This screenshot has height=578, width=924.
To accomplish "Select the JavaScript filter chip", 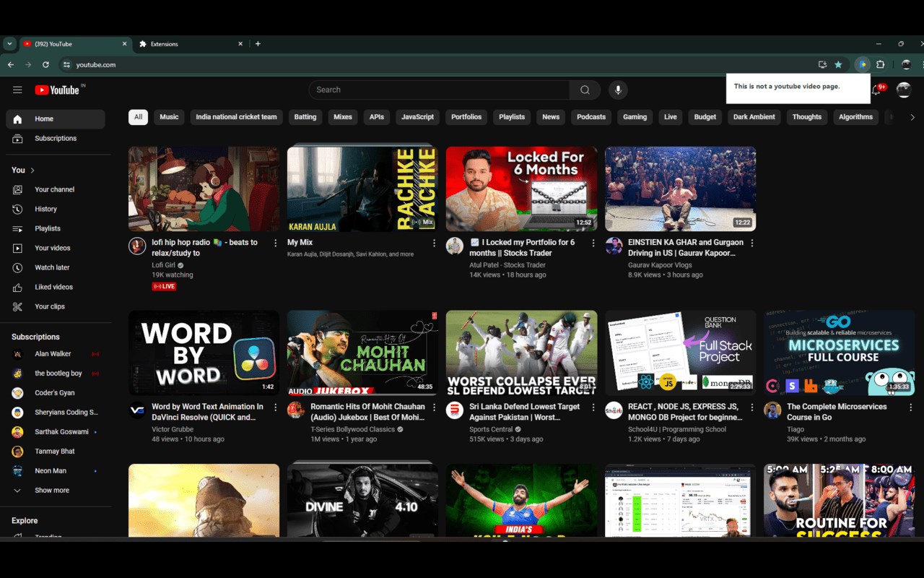I will coord(417,117).
